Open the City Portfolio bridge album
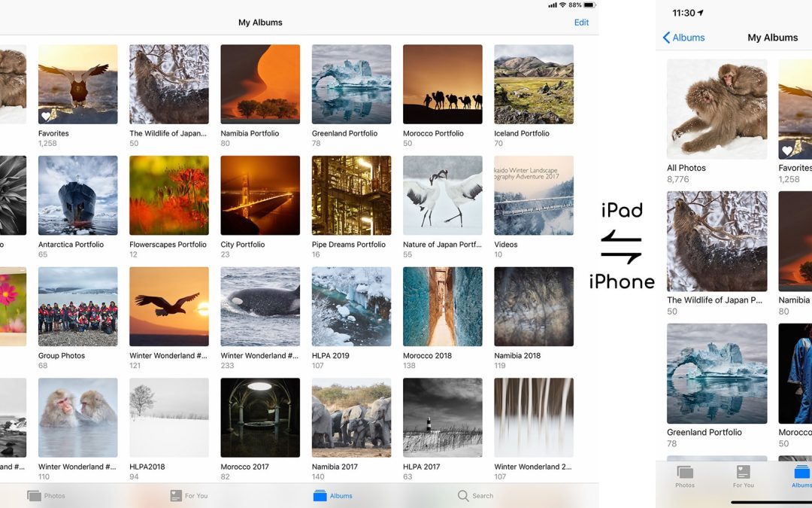This screenshot has width=812, height=508. pos(260,196)
